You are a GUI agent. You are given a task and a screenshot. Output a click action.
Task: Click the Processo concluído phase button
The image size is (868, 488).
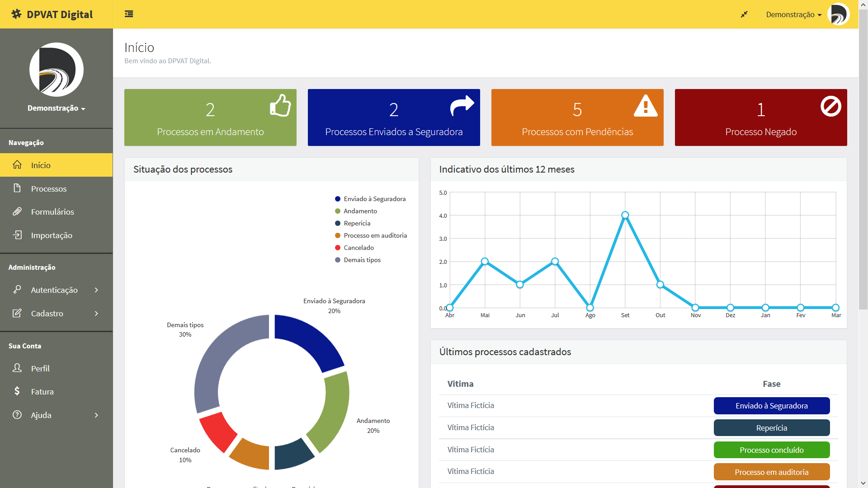pos(771,450)
